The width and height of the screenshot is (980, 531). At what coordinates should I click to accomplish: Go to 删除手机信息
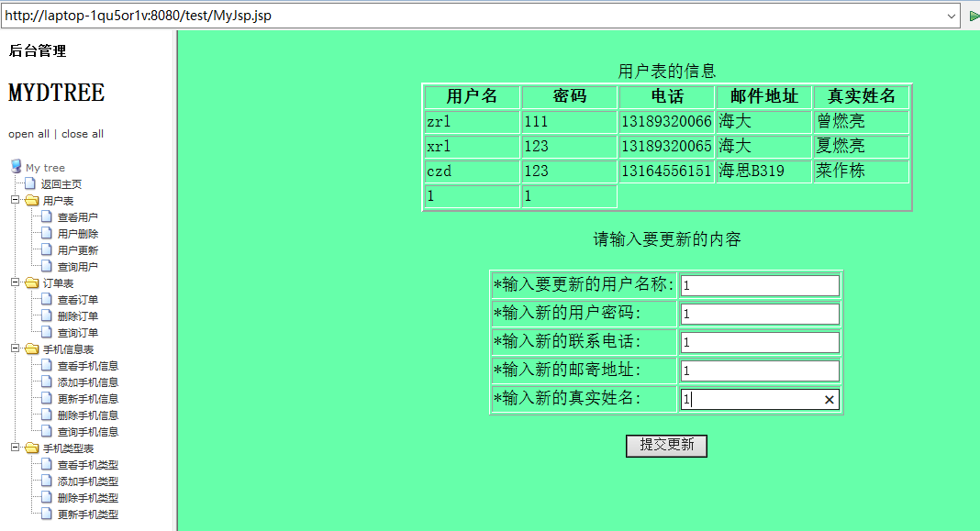(x=87, y=415)
